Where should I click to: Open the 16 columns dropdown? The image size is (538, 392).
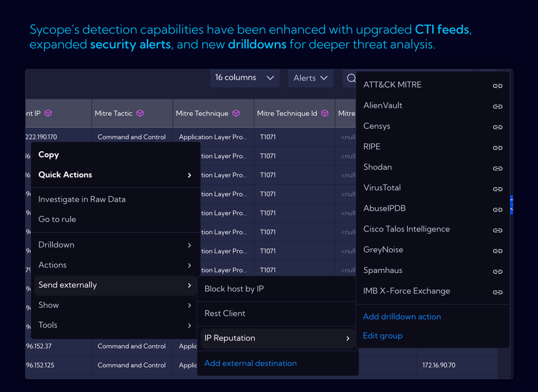click(245, 77)
